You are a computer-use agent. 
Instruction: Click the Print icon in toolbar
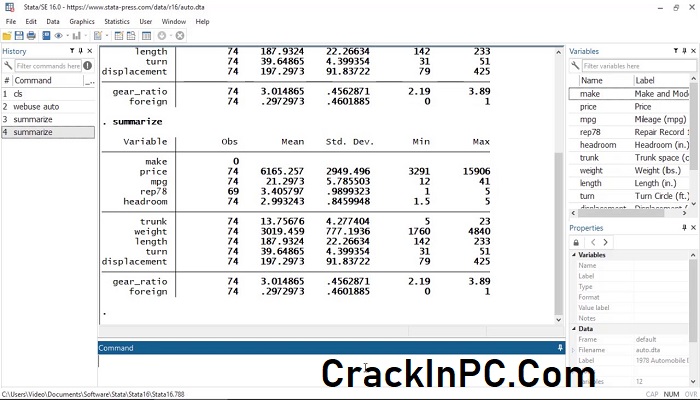[x=31, y=36]
